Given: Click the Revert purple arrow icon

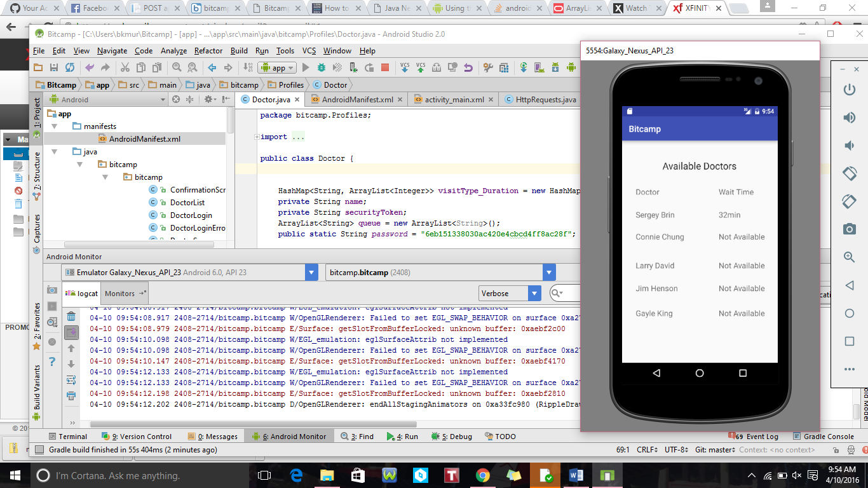Looking at the screenshot, I should pyautogui.click(x=468, y=67).
